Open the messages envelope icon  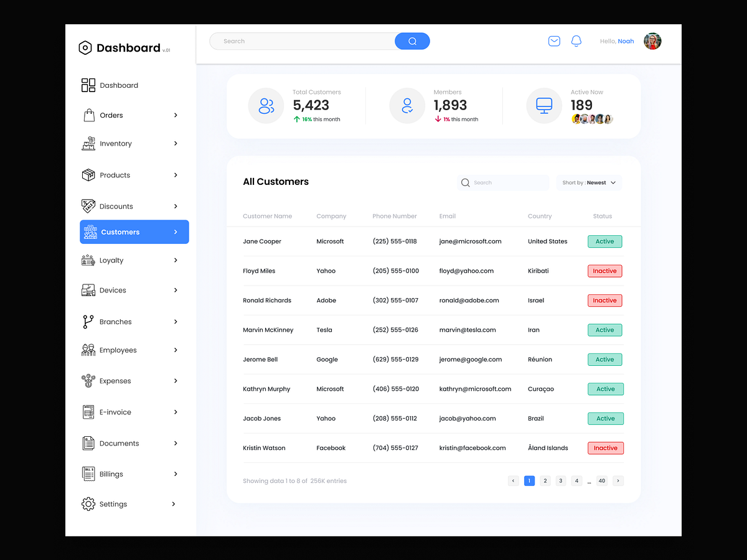point(554,40)
